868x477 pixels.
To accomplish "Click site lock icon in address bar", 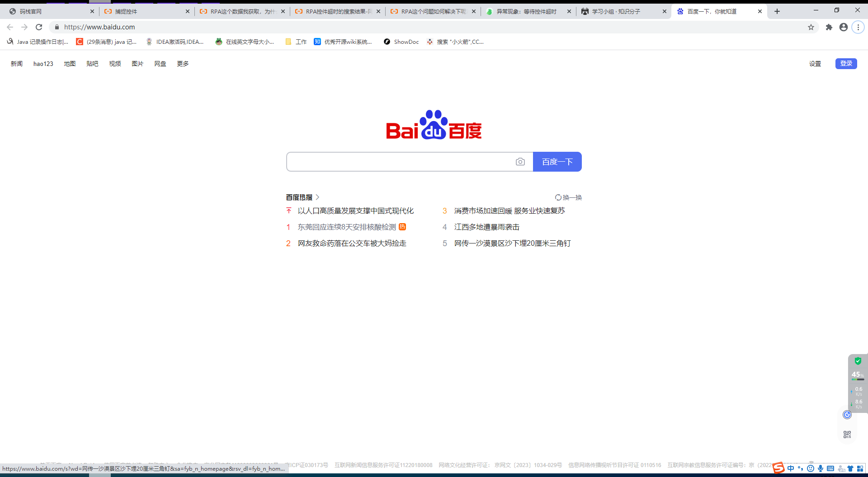I will [57, 27].
